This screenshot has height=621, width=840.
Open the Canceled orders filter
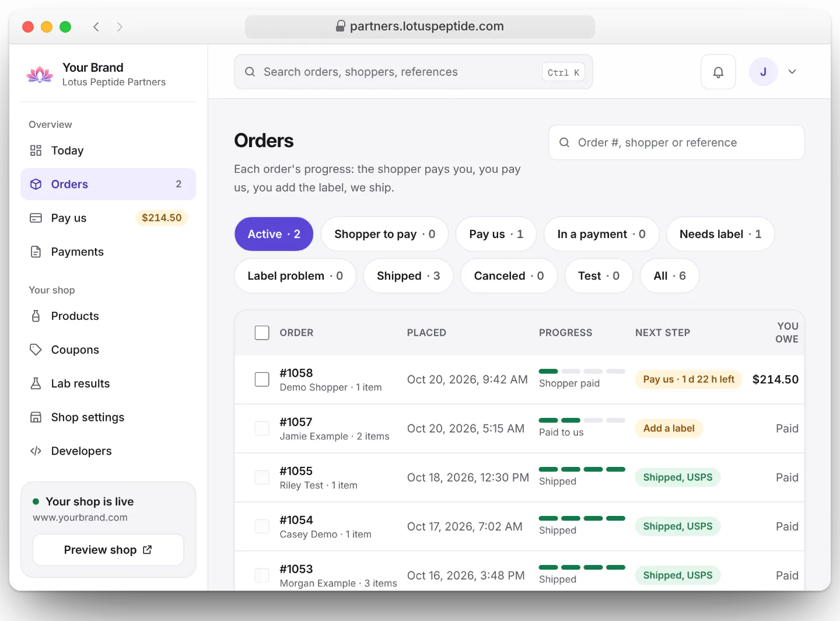tap(509, 276)
